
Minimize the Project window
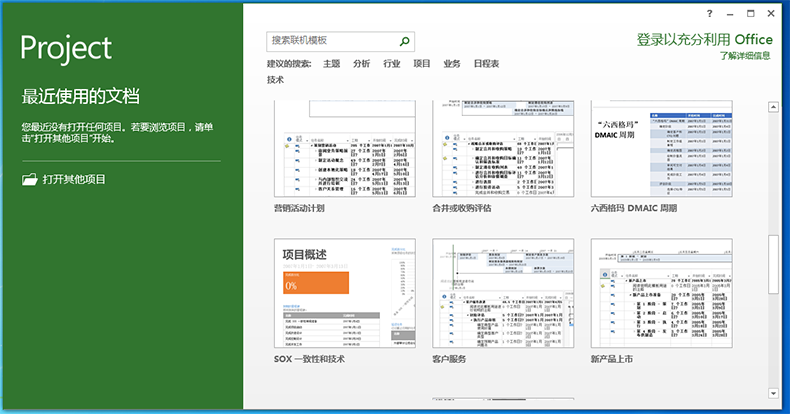pos(730,14)
